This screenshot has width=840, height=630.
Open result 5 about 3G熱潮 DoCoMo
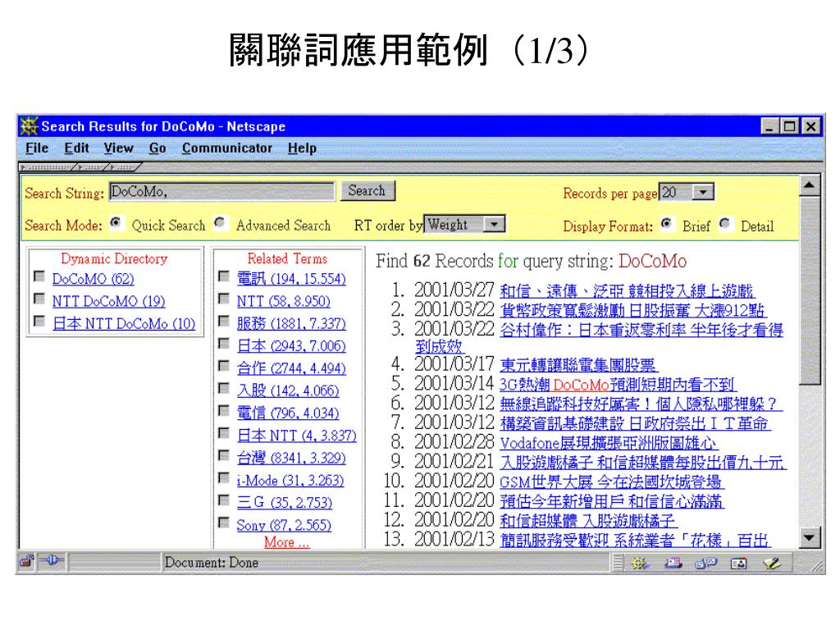[618, 385]
